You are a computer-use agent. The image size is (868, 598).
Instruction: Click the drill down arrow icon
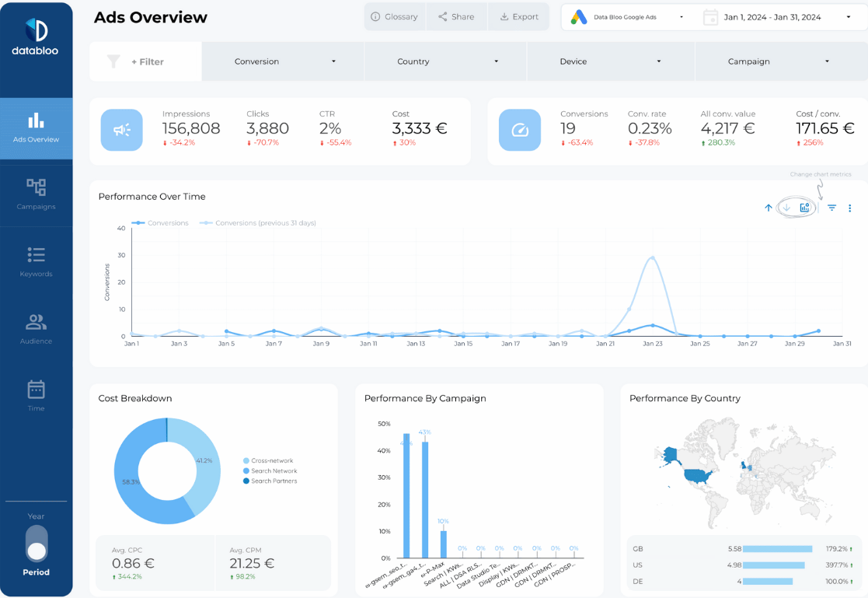click(x=786, y=208)
